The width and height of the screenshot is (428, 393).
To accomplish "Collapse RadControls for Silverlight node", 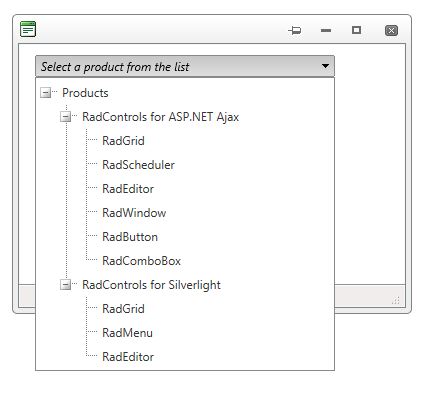I will pos(65,285).
